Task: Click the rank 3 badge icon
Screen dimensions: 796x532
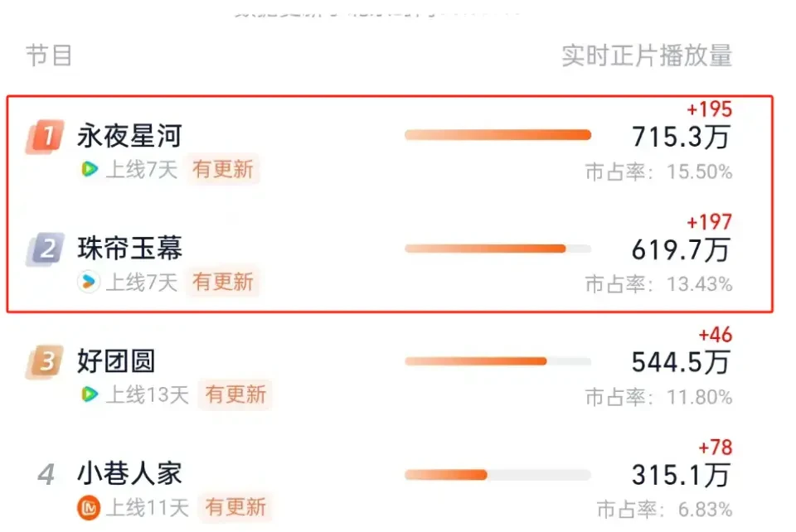Action: pyautogui.click(x=45, y=361)
